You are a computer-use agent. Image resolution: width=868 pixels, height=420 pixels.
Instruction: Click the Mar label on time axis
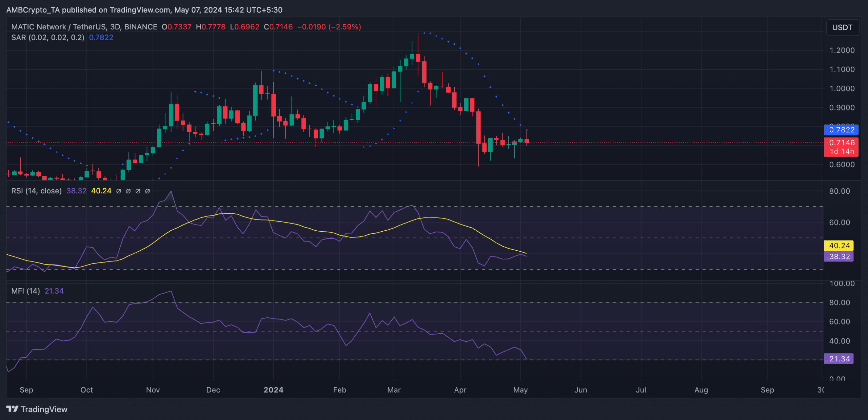click(394, 390)
